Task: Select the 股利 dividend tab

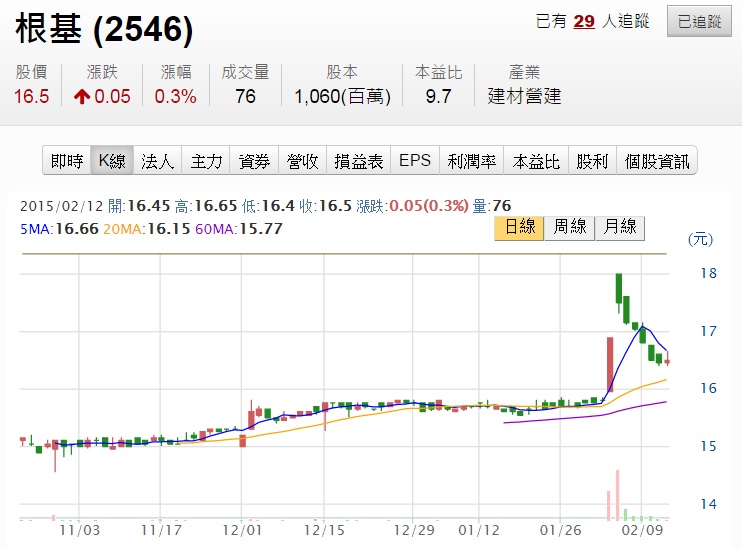Action: point(592,161)
